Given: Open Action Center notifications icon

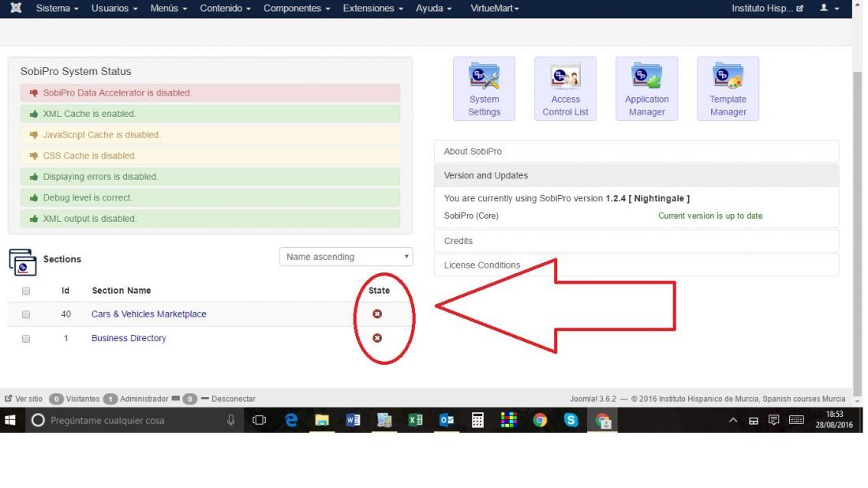Looking at the screenshot, I should coord(774,420).
